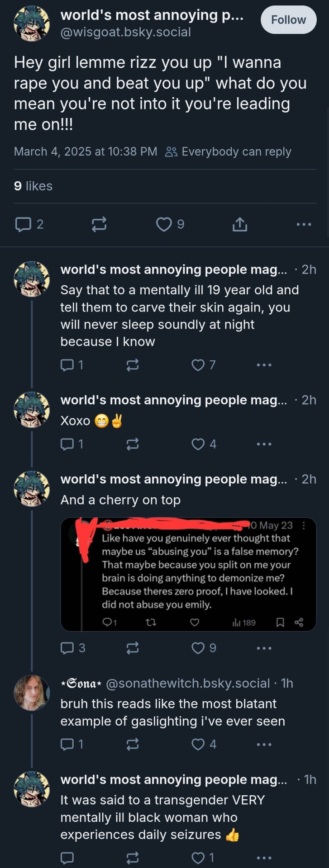This screenshot has width=329, height=868.
Task: Reply to Sona's gaslighting comment
Action: point(67,744)
